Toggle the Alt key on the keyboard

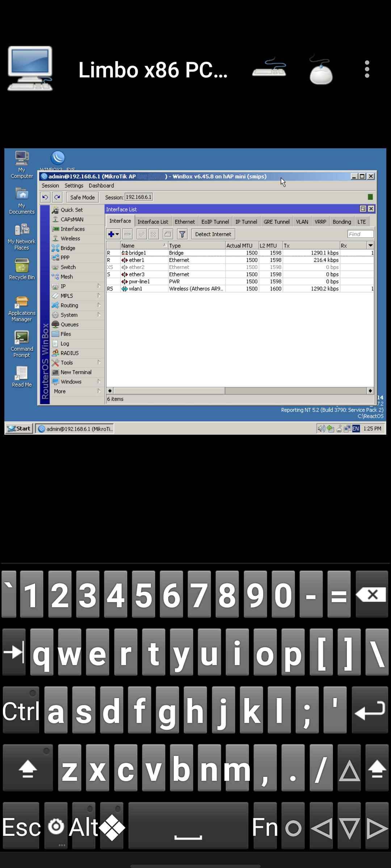pos(83,826)
